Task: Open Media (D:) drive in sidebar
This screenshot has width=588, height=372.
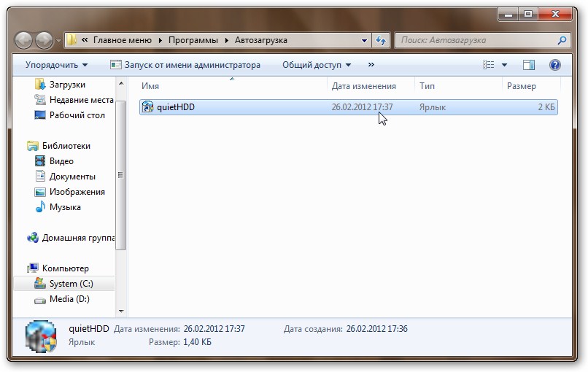Action: click(x=69, y=299)
